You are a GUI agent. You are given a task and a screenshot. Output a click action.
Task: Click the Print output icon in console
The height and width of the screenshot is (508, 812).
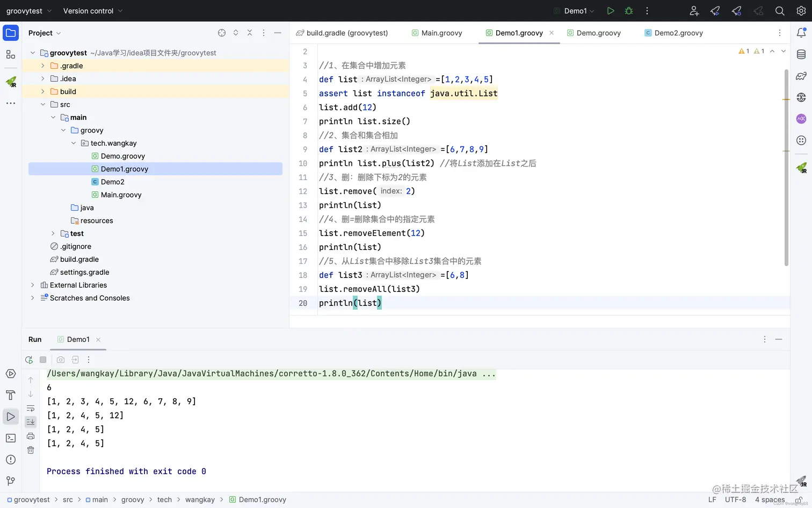click(31, 436)
